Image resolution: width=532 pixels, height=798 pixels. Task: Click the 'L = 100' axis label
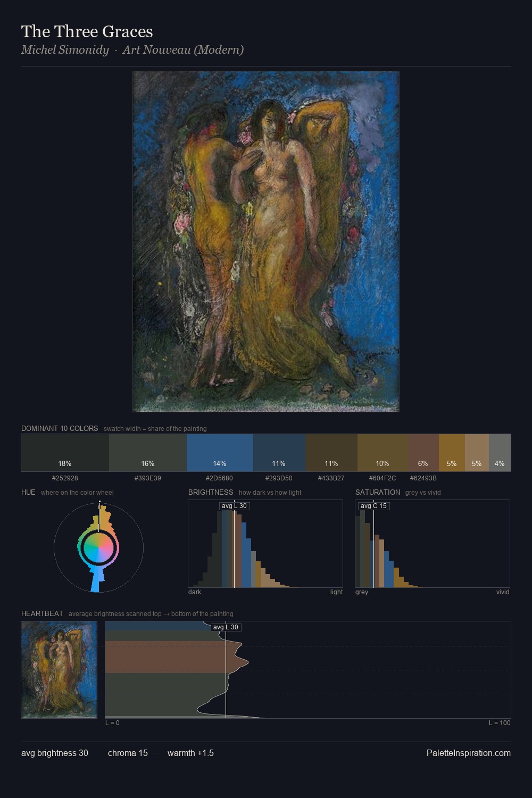500,723
